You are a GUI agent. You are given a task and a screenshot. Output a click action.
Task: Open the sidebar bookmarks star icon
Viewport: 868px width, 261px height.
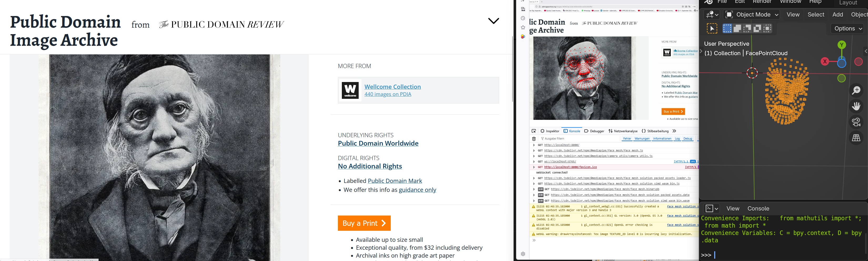click(523, 27)
